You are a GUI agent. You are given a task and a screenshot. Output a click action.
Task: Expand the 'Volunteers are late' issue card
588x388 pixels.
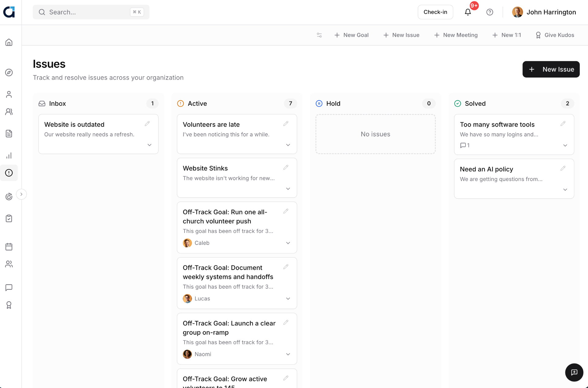(x=288, y=145)
